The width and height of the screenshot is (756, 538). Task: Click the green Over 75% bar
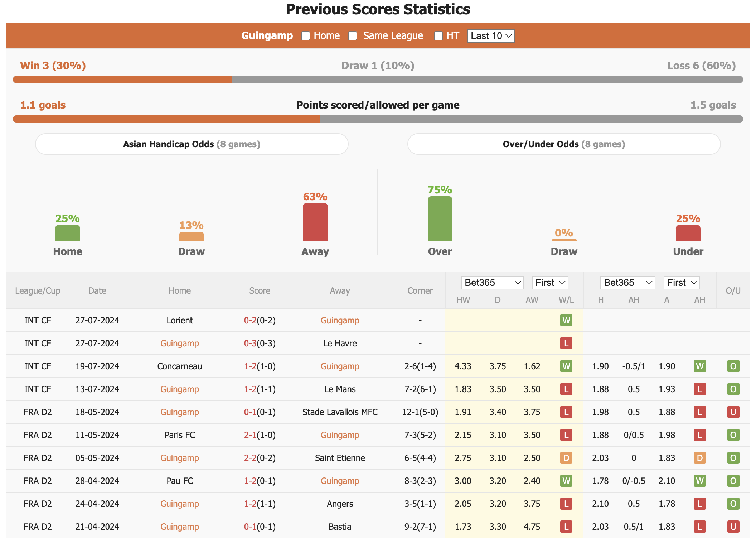[440, 218]
